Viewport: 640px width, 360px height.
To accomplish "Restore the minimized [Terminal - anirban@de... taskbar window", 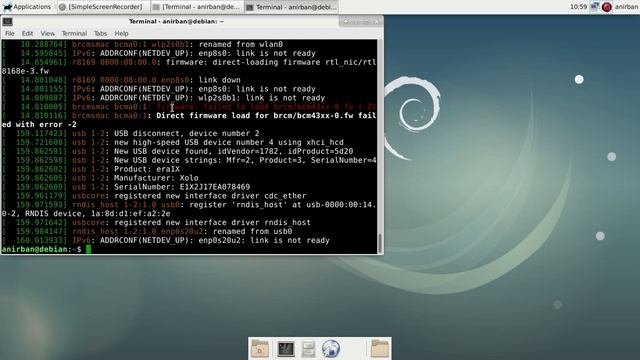I will click(197, 7).
